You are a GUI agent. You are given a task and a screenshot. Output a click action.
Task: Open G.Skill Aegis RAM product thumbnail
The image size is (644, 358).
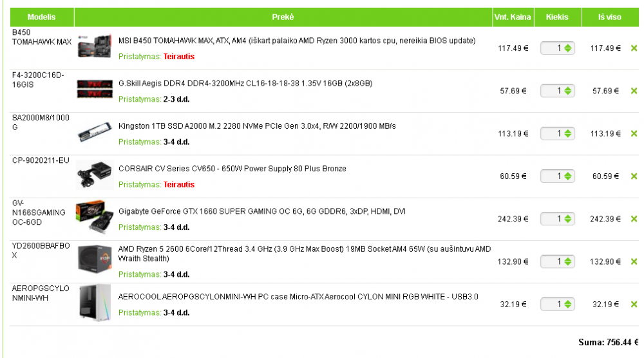click(x=95, y=89)
